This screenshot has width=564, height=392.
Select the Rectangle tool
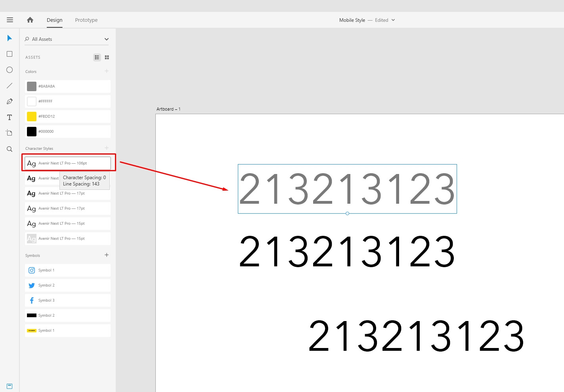[x=10, y=54]
